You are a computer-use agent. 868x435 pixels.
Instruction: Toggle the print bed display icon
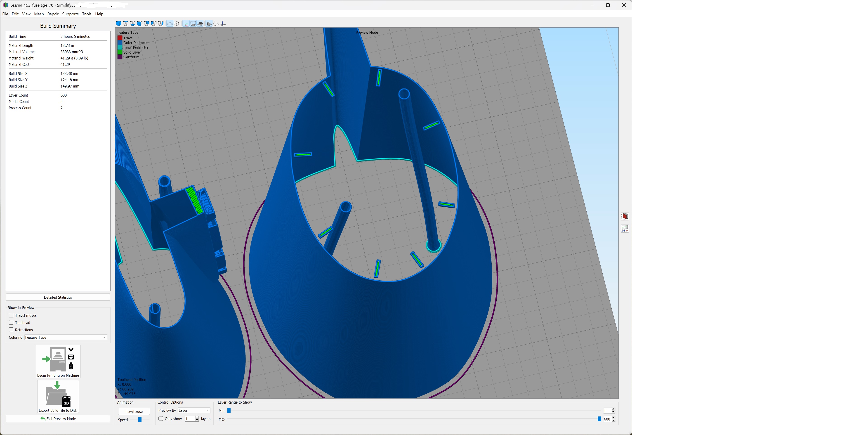(200, 24)
